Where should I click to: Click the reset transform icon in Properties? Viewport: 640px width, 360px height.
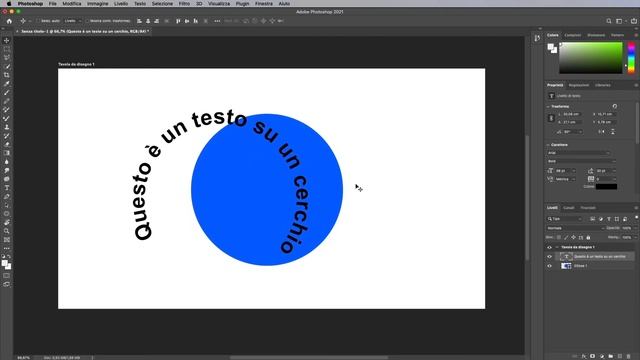tap(615, 106)
